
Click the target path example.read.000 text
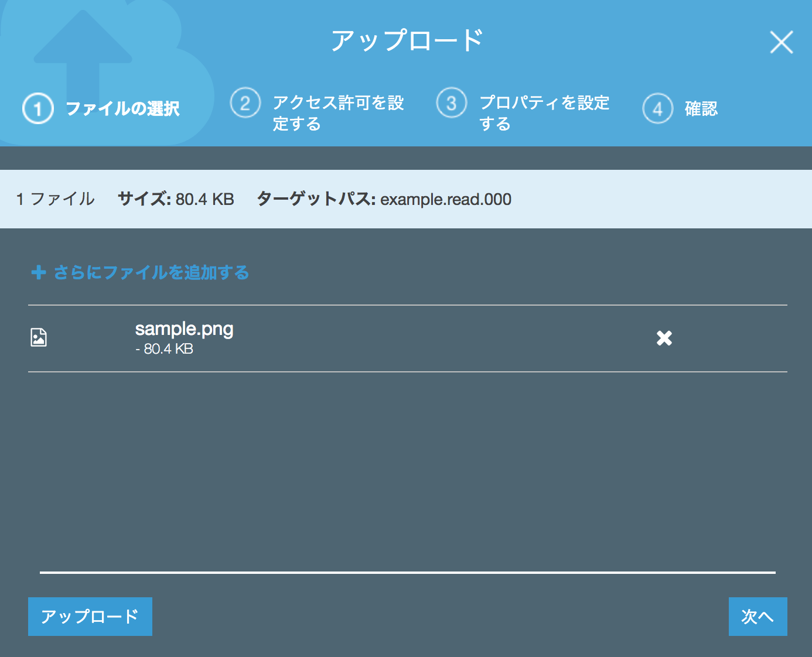(x=445, y=199)
